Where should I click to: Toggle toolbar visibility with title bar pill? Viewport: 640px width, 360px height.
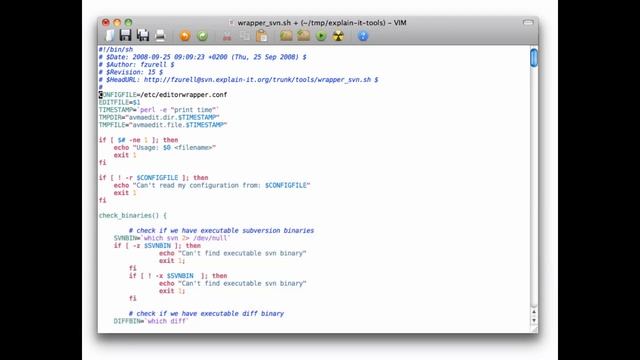pyautogui.click(x=528, y=23)
